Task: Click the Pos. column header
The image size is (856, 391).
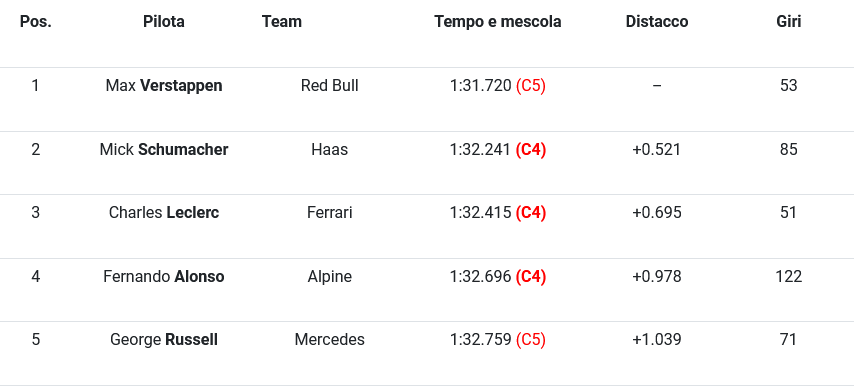Action: coord(35,22)
